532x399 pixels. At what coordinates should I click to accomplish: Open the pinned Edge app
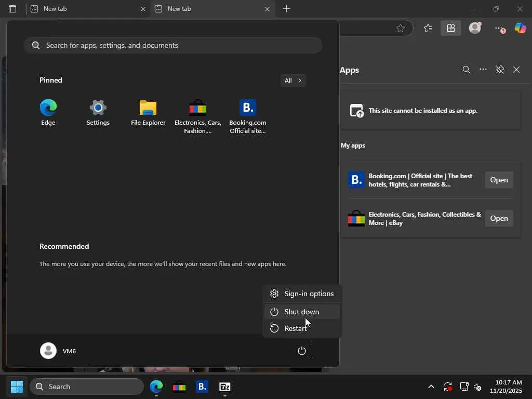48,113
